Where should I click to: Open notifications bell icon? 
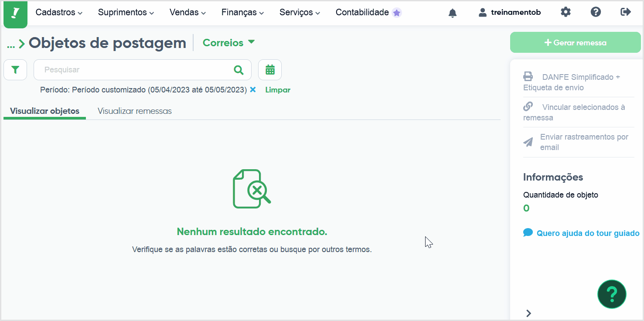[x=453, y=13]
